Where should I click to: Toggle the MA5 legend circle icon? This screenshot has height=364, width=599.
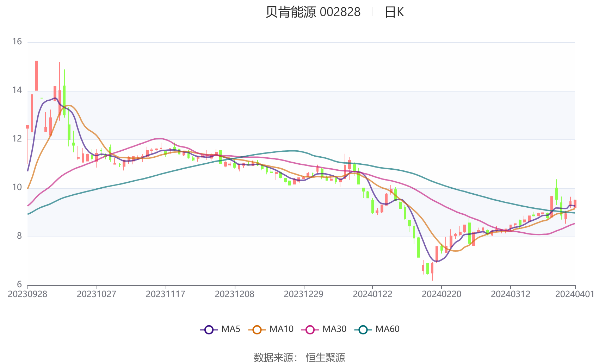[x=209, y=330]
